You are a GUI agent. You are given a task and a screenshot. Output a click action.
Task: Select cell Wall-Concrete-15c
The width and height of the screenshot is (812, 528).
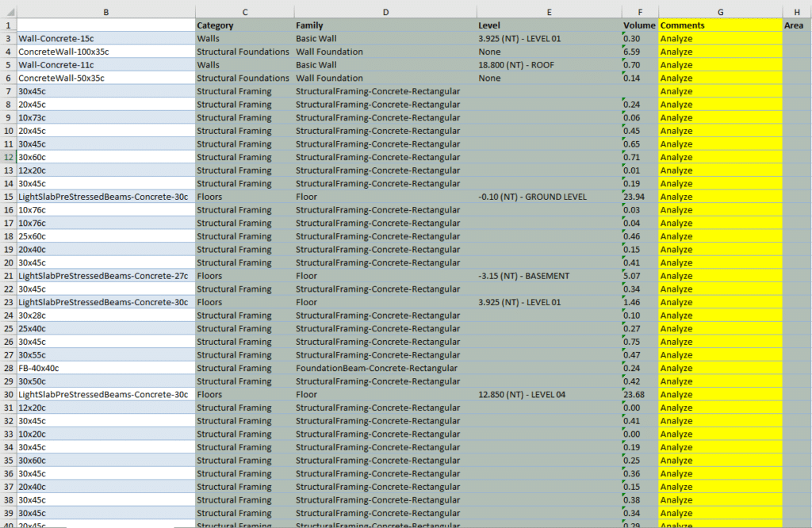106,39
